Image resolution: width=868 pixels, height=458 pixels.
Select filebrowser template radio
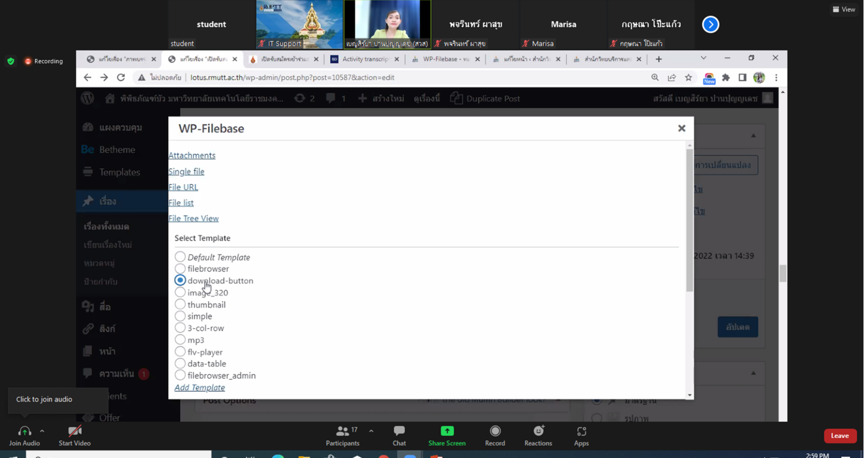[180, 268]
